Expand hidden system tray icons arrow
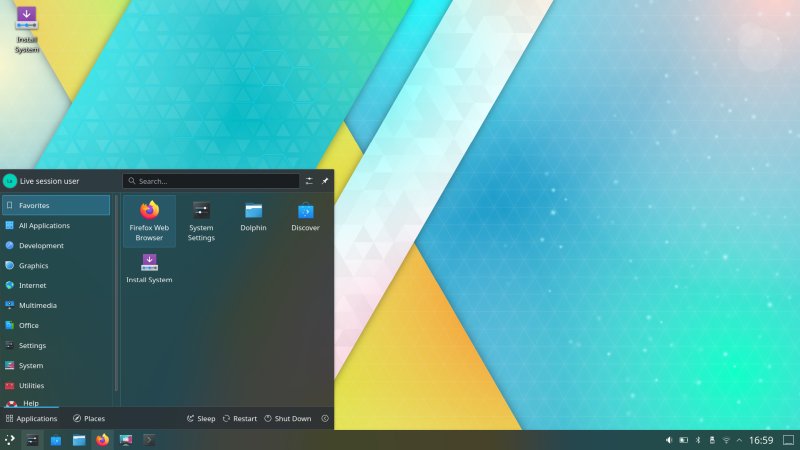This screenshot has height=450, width=800. click(739, 440)
